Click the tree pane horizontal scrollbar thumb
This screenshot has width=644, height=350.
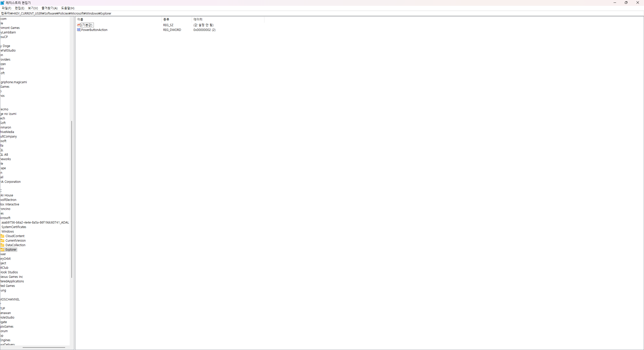click(x=44, y=347)
